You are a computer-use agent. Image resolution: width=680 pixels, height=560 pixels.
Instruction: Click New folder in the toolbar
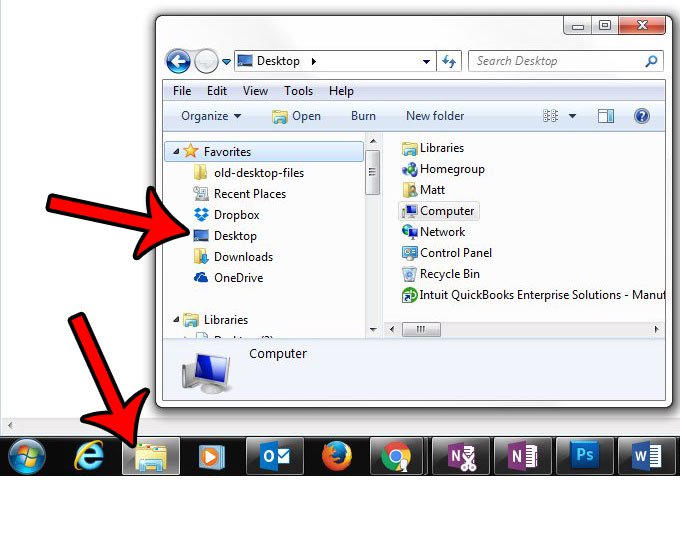435,116
